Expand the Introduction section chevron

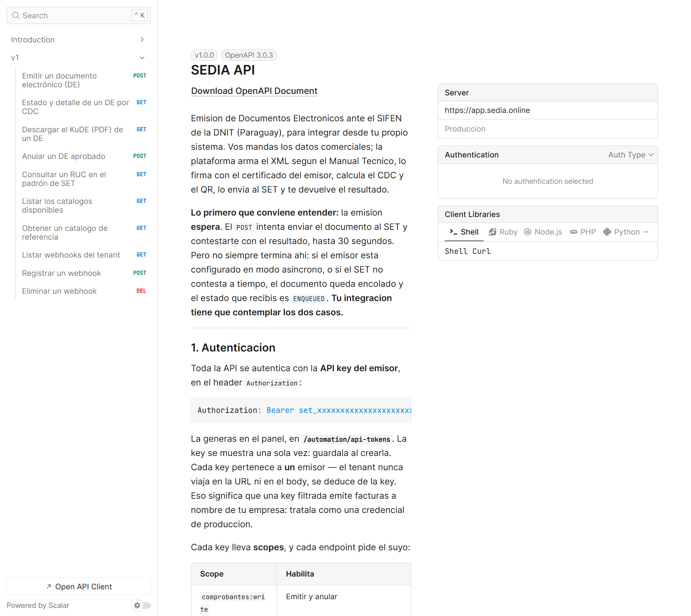tap(142, 39)
